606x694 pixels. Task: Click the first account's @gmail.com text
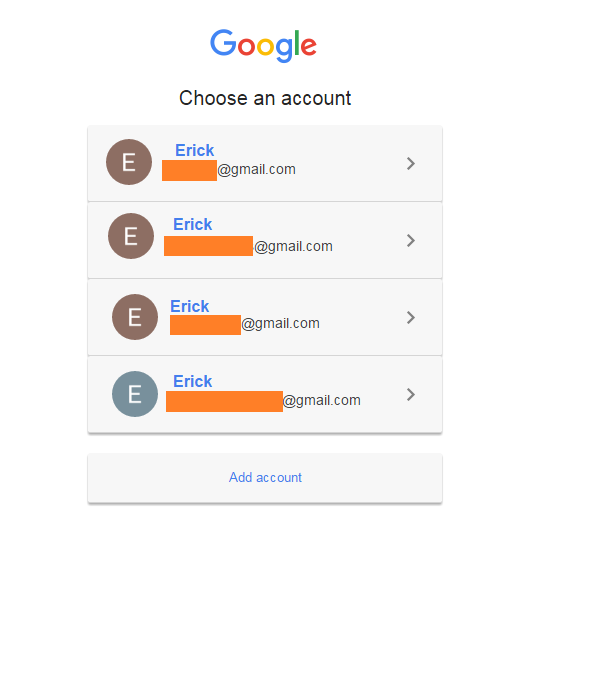coord(257,170)
